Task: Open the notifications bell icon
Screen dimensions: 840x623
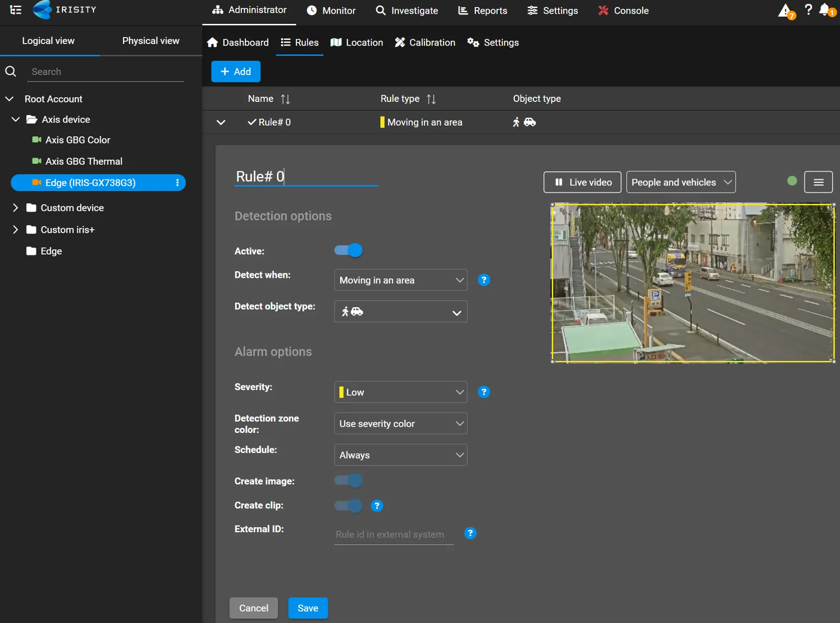Action: (825, 10)
